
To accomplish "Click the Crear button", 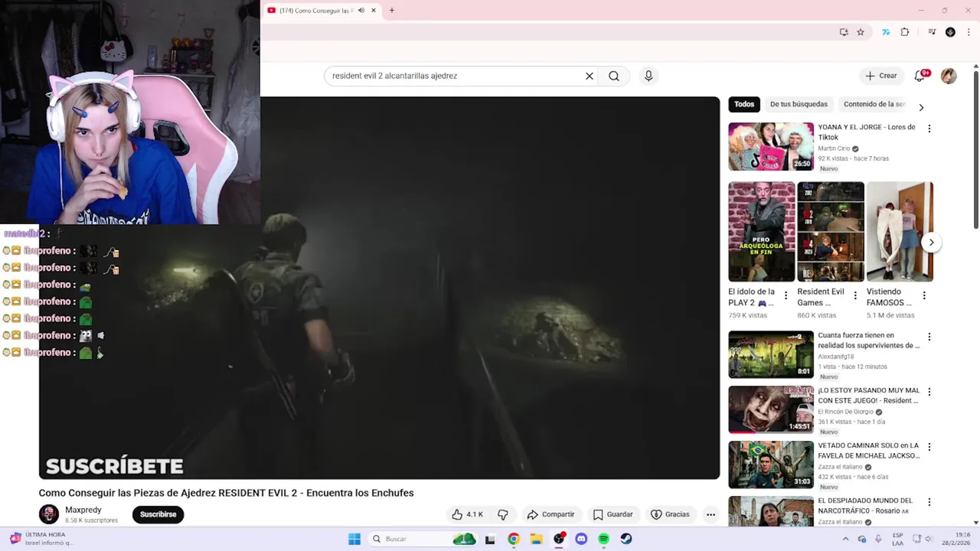I will (881, 76).
